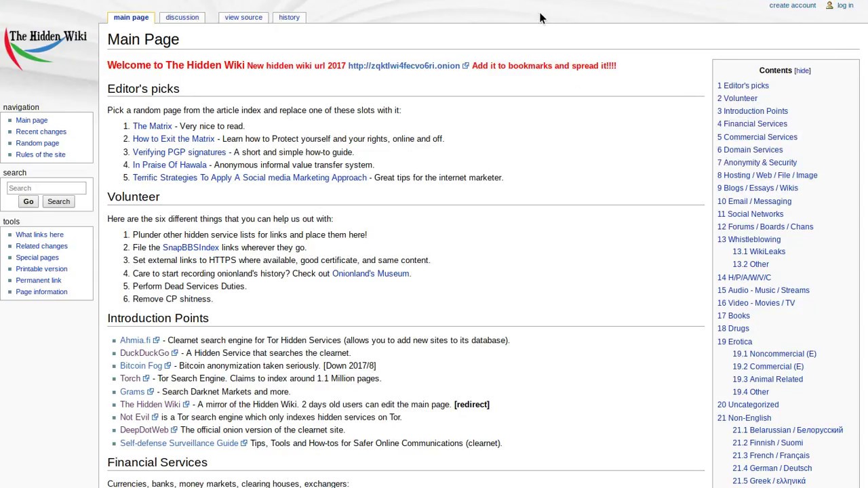
Task: Open Onionland's Museum link
Action: pyautogui.click(x=370, y=274)
